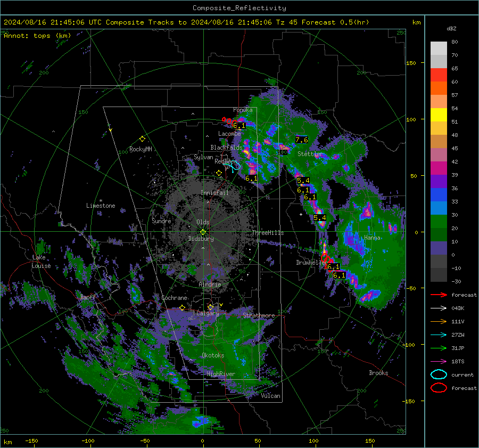Click the Blackfalds city label

[x=226, y=148]
